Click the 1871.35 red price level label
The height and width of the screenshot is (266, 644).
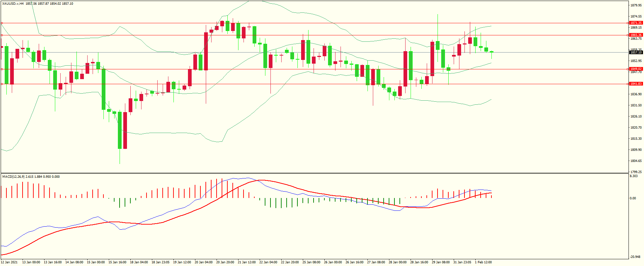(636, 23)
